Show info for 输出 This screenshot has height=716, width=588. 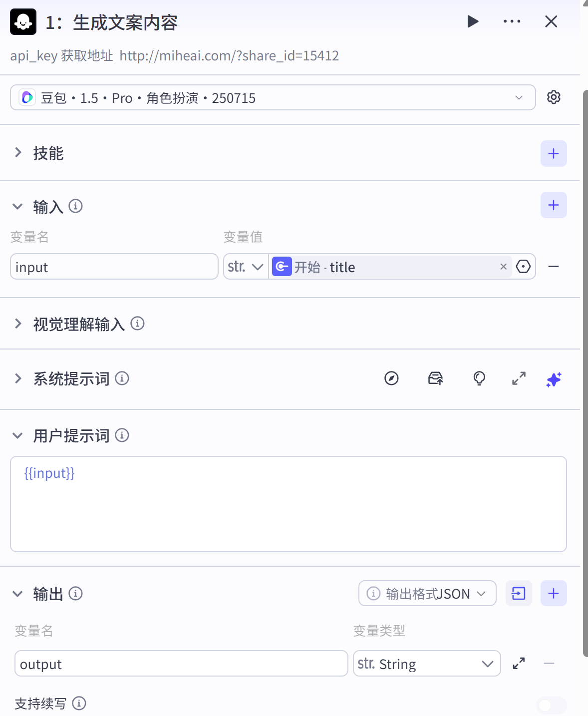pos(75,593)
